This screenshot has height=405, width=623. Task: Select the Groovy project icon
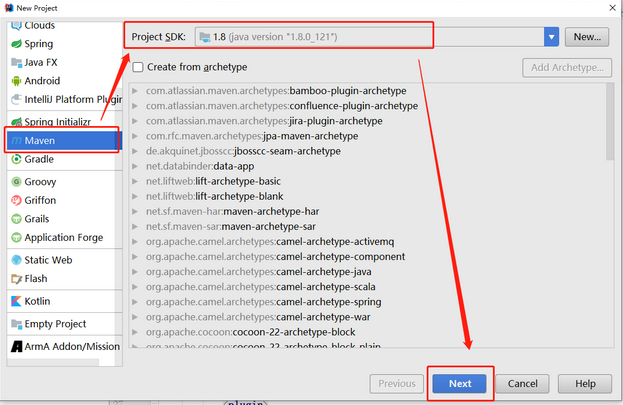16,182
